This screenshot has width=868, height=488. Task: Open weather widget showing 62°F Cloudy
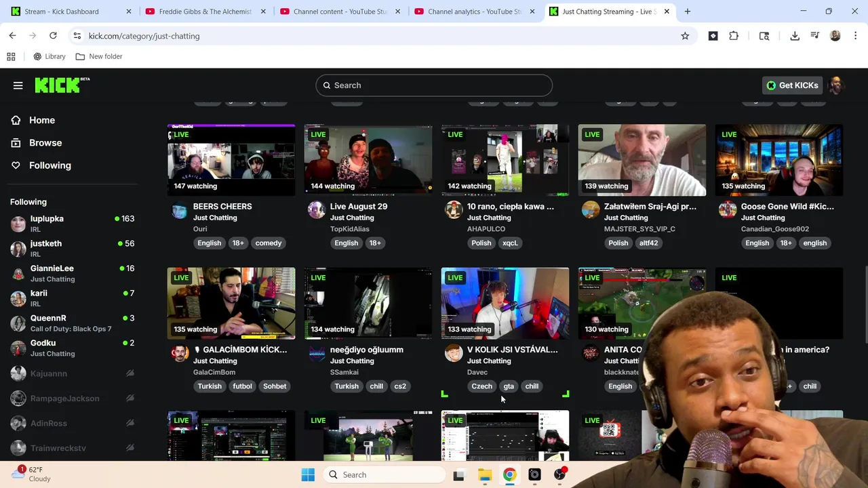click(x=31, y=474)
